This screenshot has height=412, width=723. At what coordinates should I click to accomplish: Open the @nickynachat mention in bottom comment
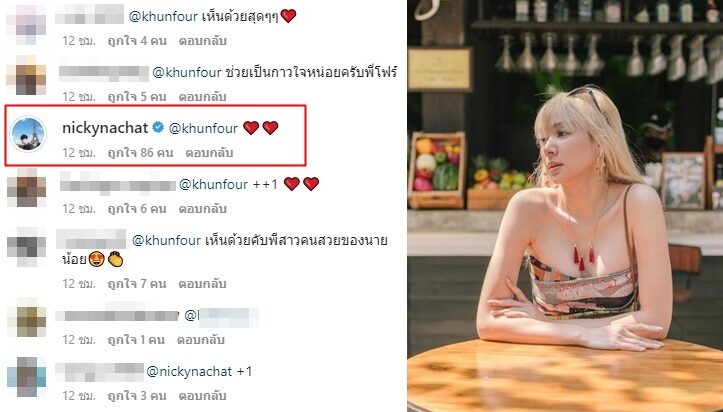189,371
